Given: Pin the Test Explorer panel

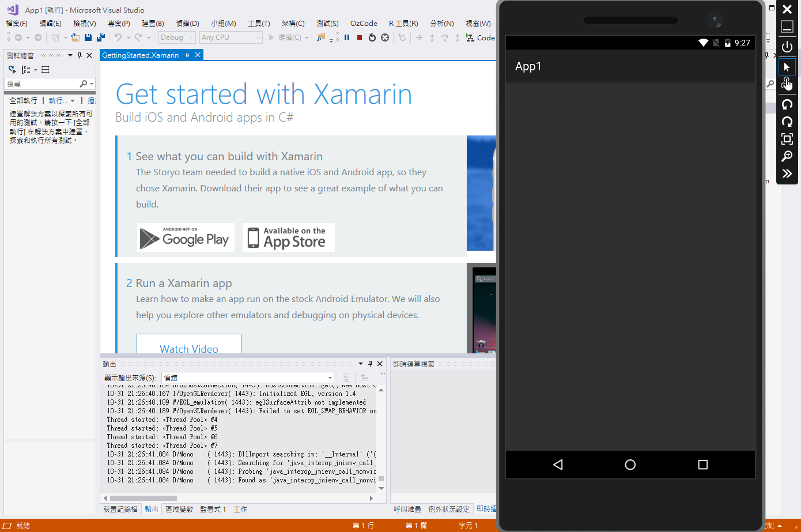Looking at the screenshot, I should pyautogui.click(x=80, y=55).
